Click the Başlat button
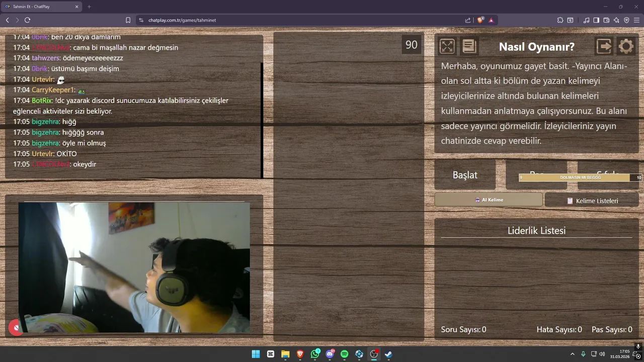Viewport: 644px width, 362px height. (465, 175)
